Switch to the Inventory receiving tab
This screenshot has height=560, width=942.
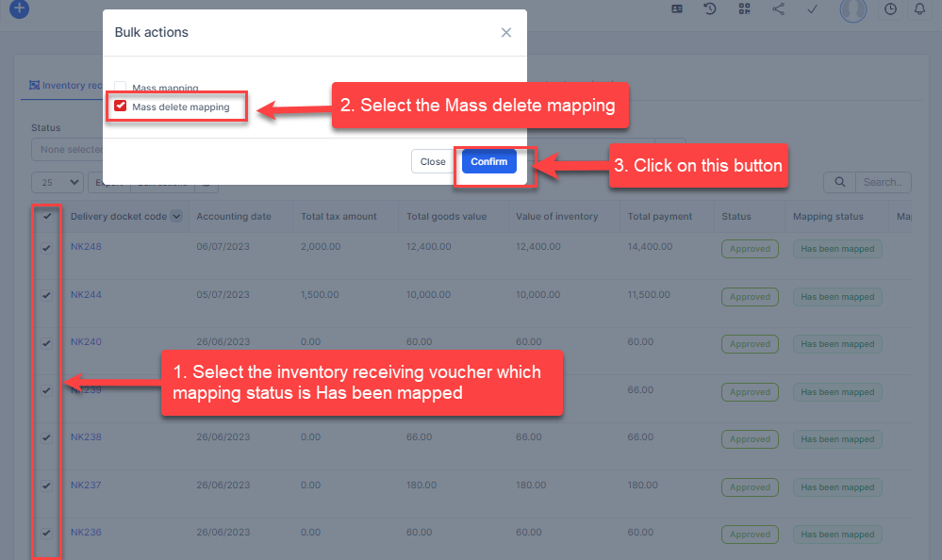coord(64,85)
